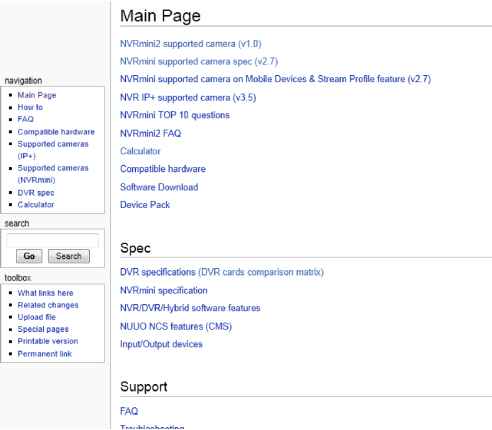Open Software Download link
Screen dimensions: 492x430
[159, 187]
